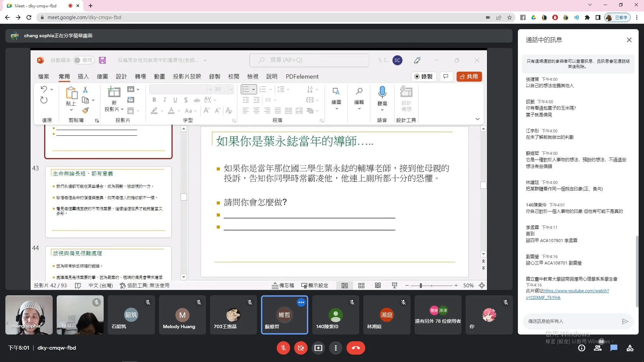Toggle the chat panel icon

pos(614,348)
